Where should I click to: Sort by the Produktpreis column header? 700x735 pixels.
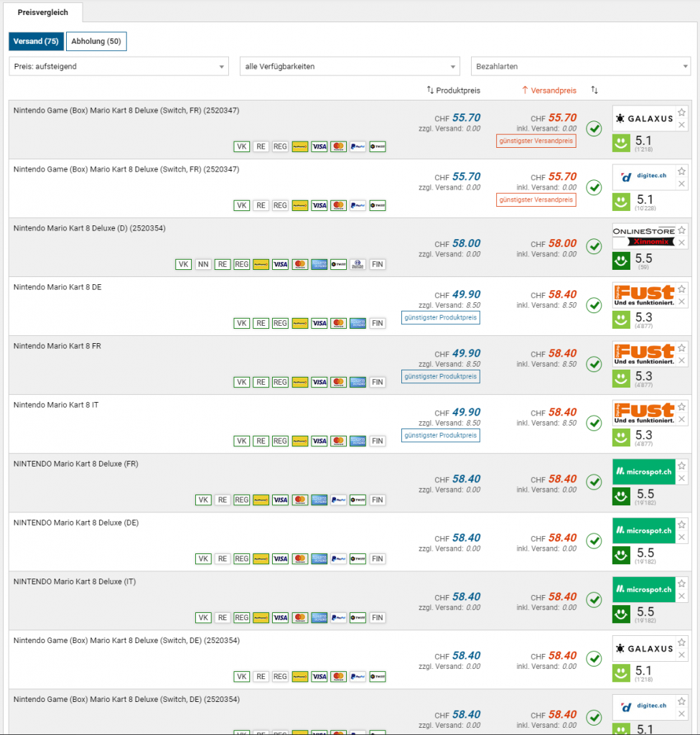click(454, 90)
